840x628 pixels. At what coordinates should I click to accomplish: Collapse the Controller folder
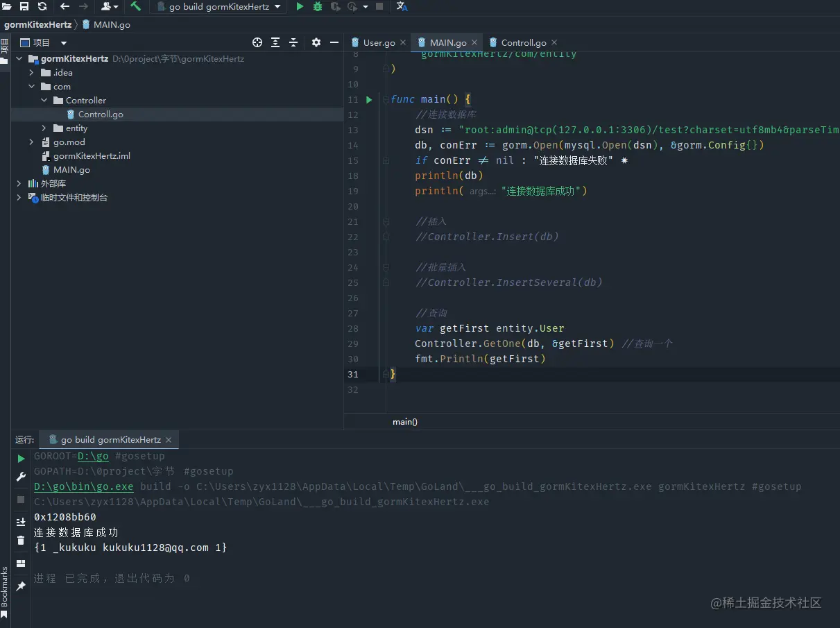pos(44,101)
